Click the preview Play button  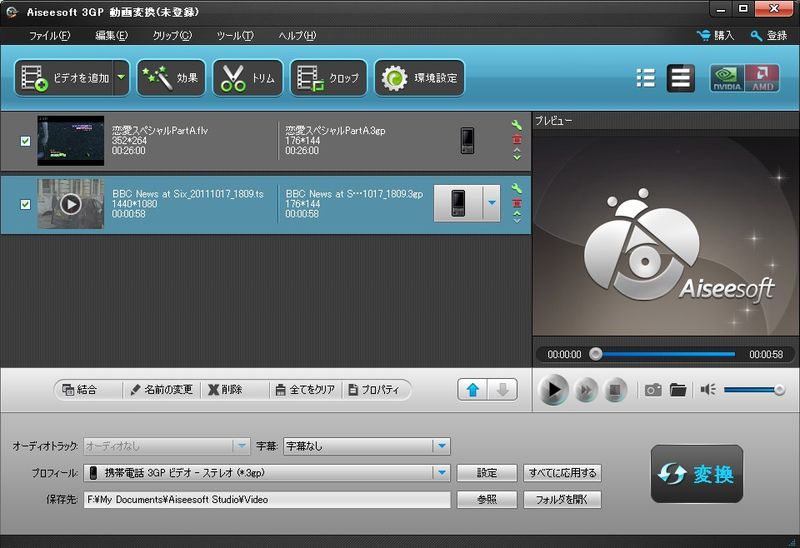pyautogui.click(x=553, y=390)
